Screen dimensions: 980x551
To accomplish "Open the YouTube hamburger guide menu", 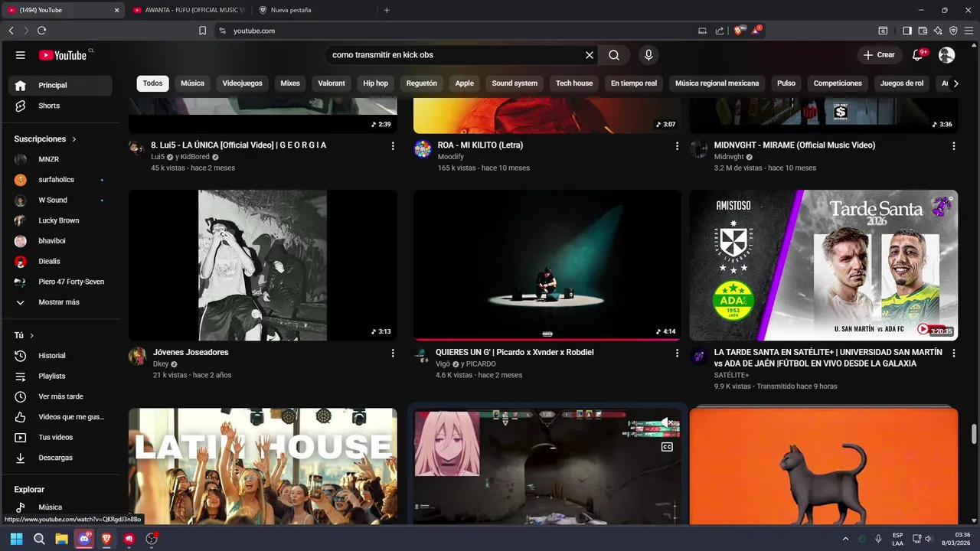I will pos(21,55).
